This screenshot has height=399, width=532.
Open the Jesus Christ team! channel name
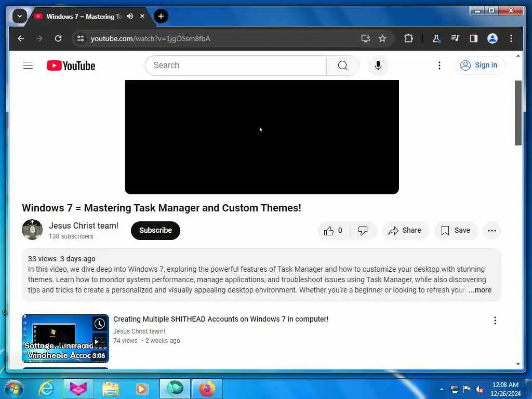(x=84, y=225)
